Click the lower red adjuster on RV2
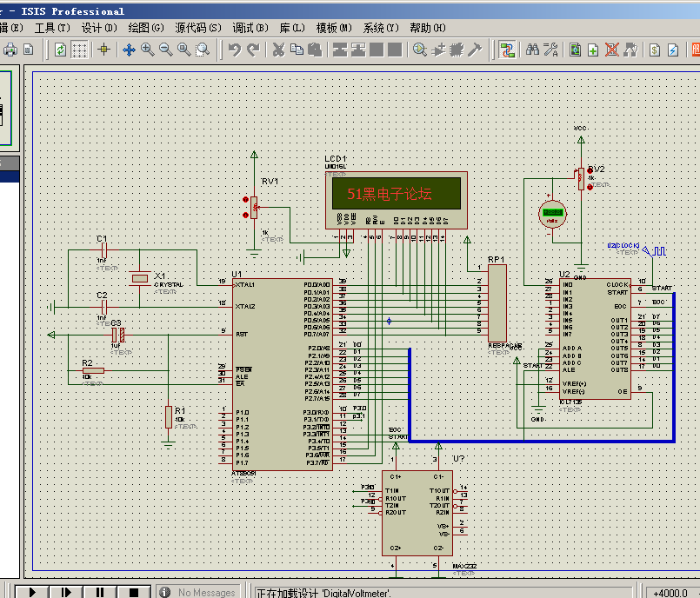Screen dimensions: 700x598 click(x=590, y=187)
